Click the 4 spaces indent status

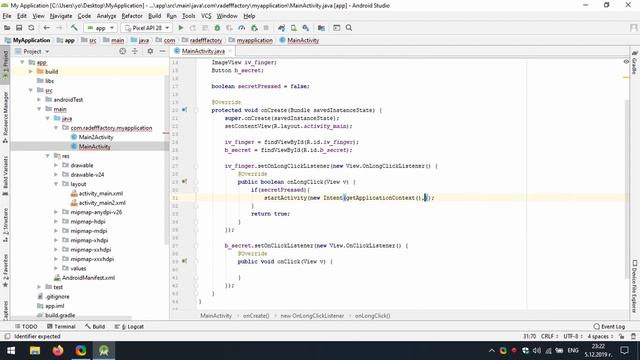[600, 336]
